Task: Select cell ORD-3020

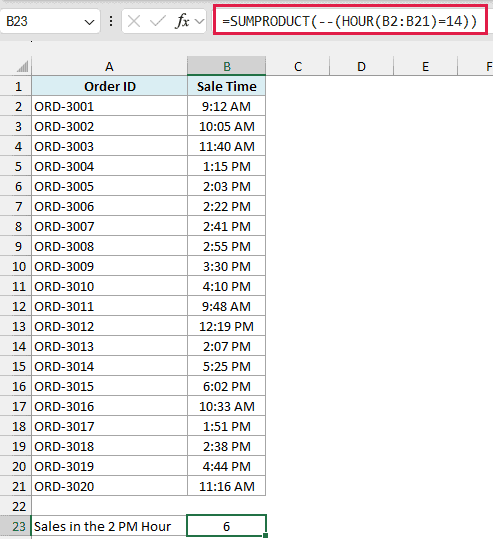Action: coord(109,486)
